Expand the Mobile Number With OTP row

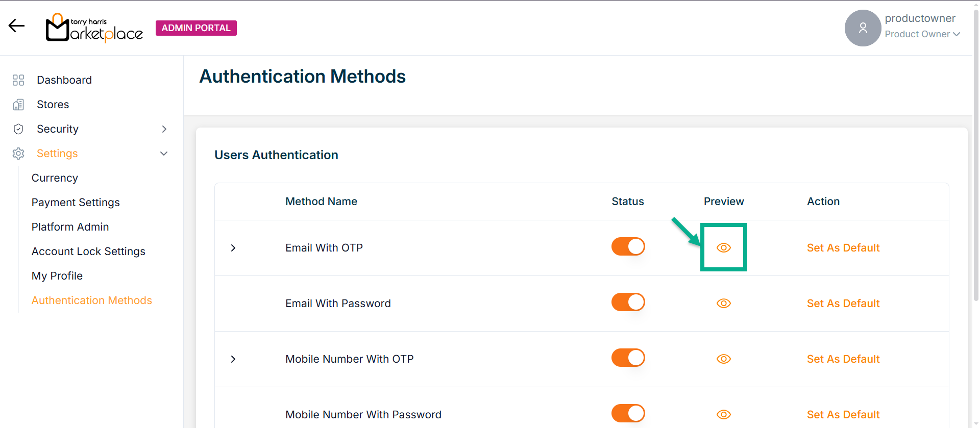click(x=233, y=359)
